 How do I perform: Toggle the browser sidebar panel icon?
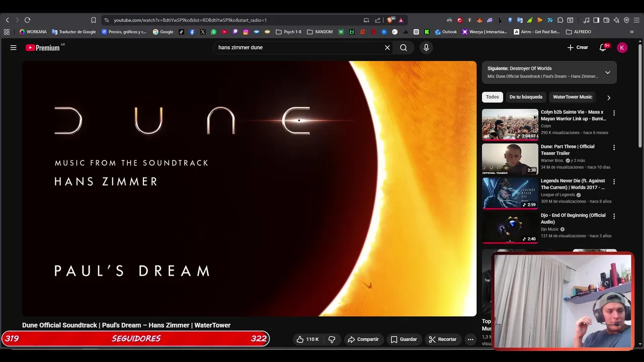596,20
